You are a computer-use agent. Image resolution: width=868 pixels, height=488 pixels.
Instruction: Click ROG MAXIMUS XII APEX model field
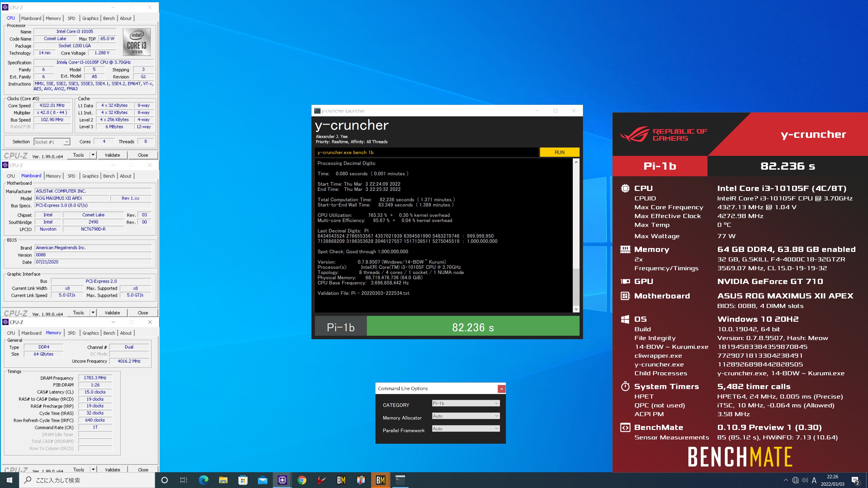72,198
